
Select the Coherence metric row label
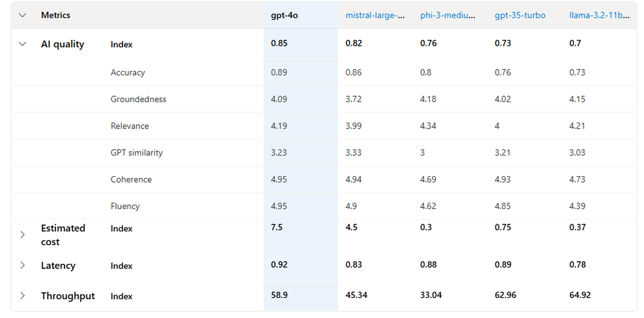pos(131,179)
